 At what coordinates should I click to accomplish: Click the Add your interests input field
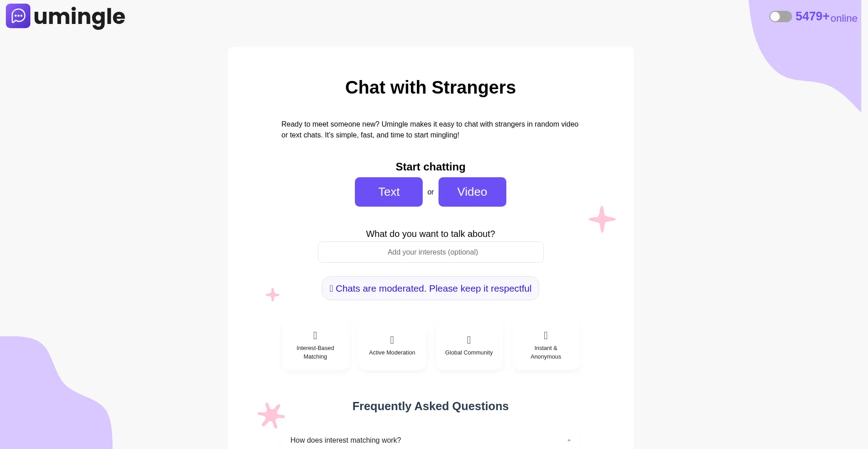coord(430,252)
